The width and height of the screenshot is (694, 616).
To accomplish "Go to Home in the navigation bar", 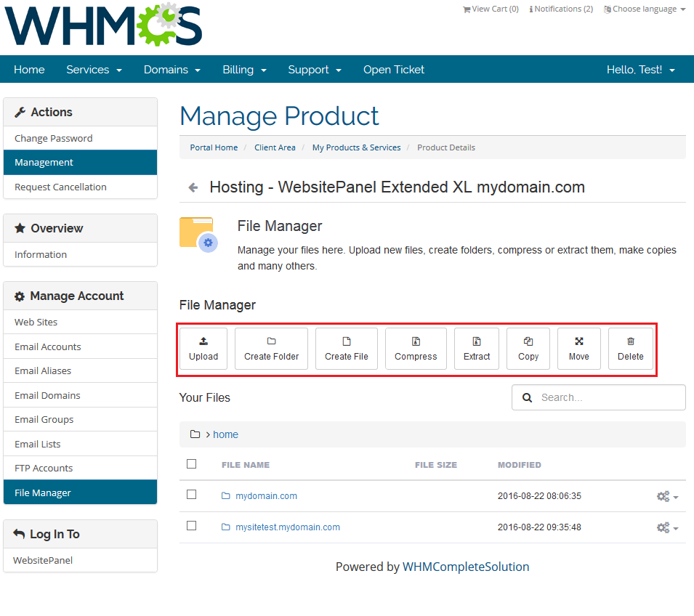I will point(29,70).
